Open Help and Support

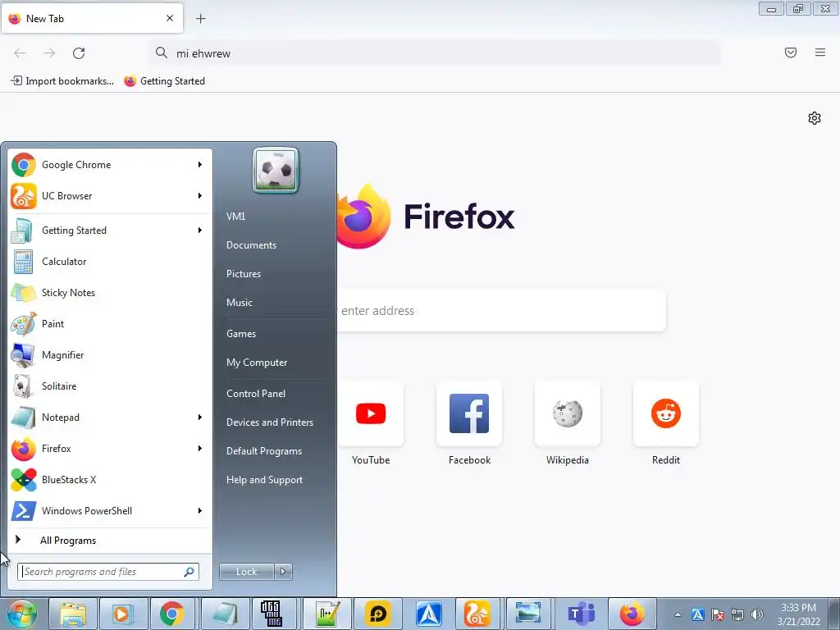[x=264, y=480]
